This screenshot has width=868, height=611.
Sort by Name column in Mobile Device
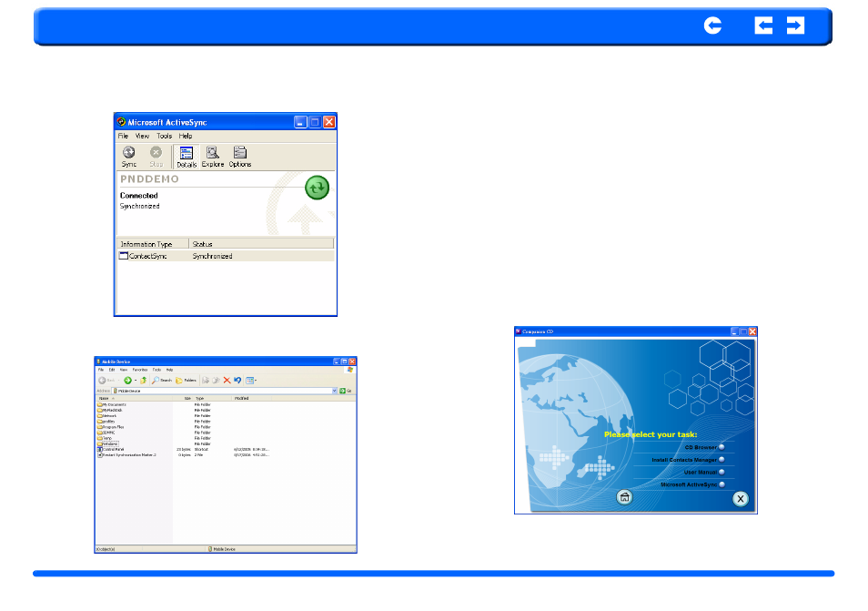coord(135,398)
